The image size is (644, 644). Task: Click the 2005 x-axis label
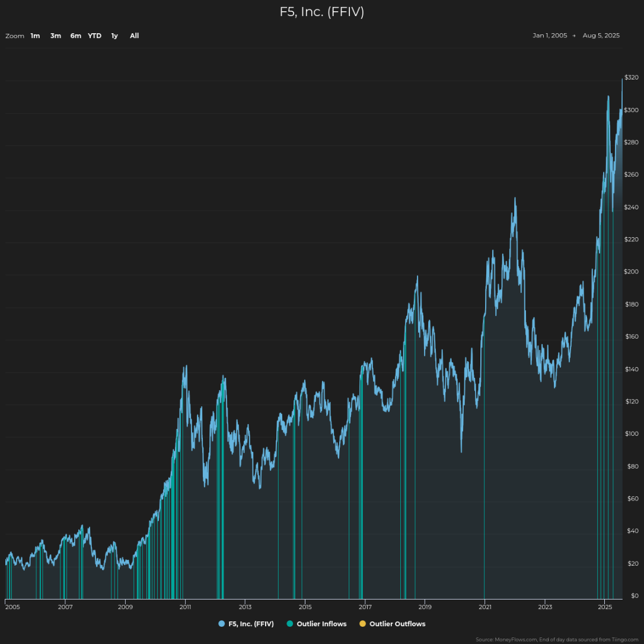tap(12, 607)
